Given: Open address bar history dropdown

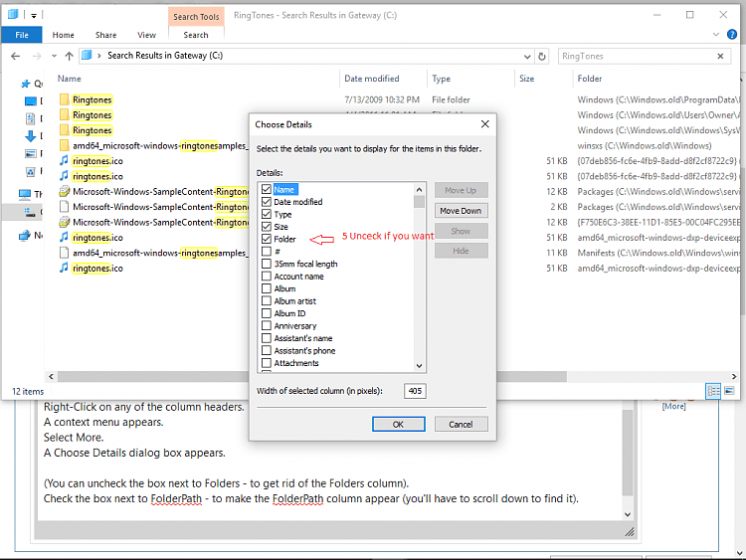Looking at the screenshot, I should (x=527, y=57).
